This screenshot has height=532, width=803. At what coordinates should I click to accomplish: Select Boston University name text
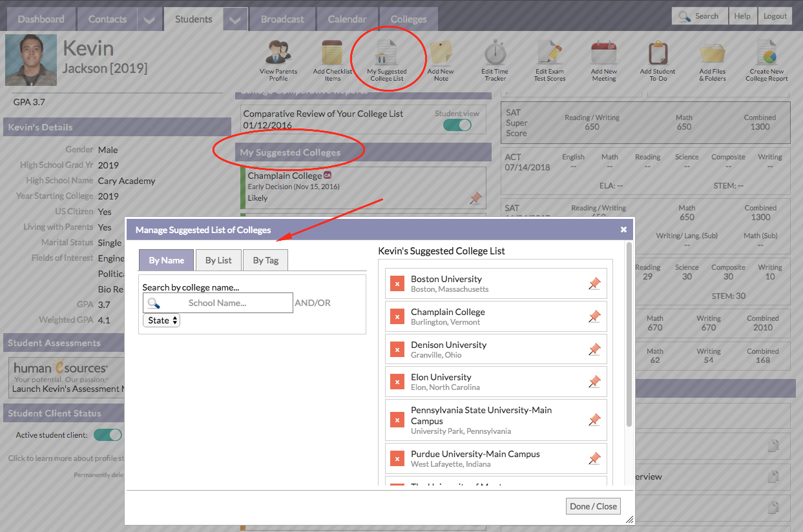446,279
